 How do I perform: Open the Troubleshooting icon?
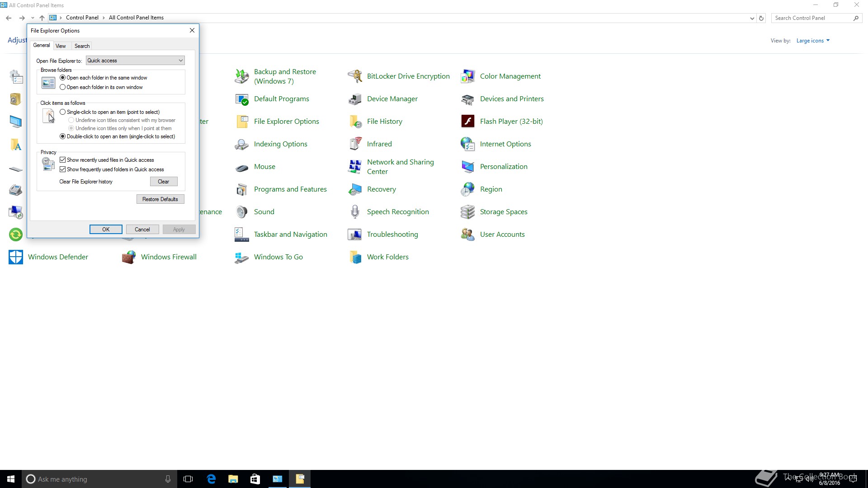click(x=355, y=235)
